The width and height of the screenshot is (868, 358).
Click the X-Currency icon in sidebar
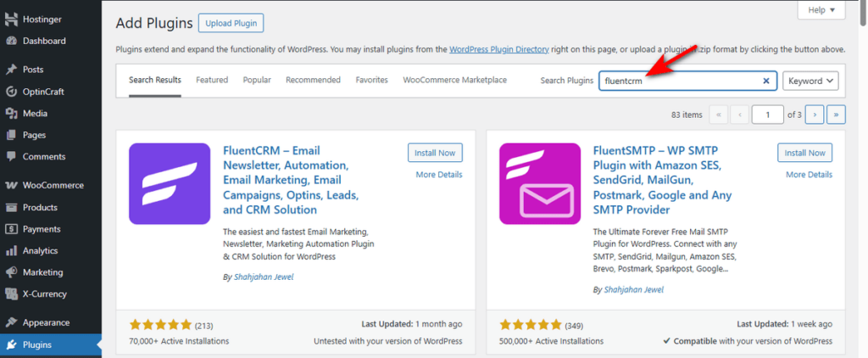[11, 294]
